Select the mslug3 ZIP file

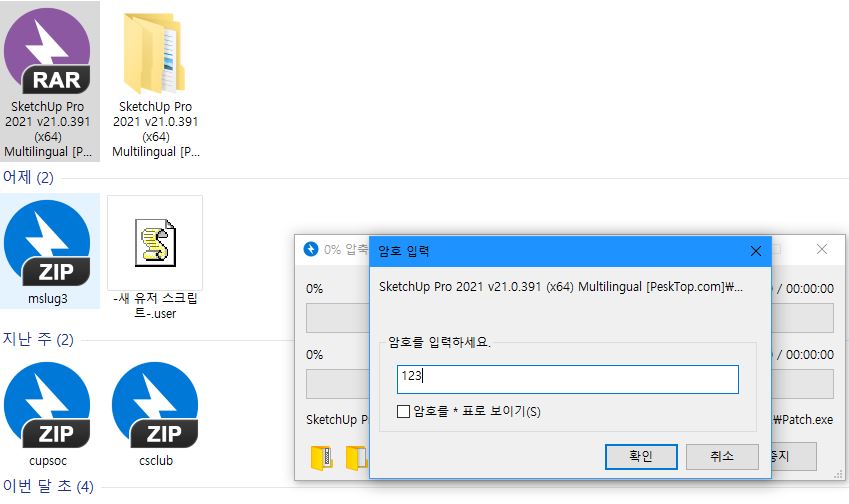48,251
